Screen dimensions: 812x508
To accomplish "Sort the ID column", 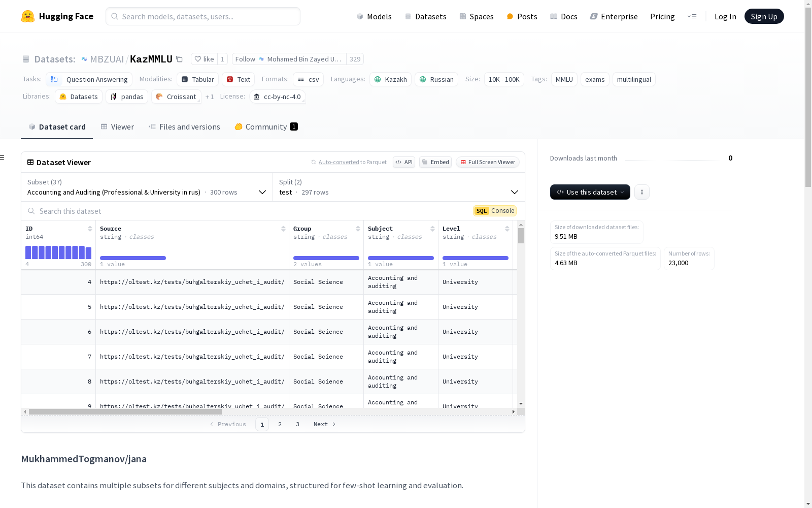I will pyautogui.click(x=90, y=229).
